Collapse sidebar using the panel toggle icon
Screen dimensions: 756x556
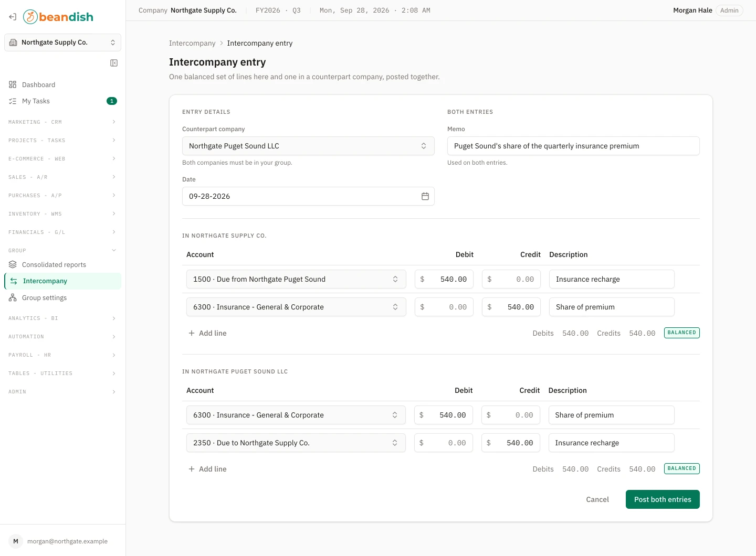pos(114,63)
